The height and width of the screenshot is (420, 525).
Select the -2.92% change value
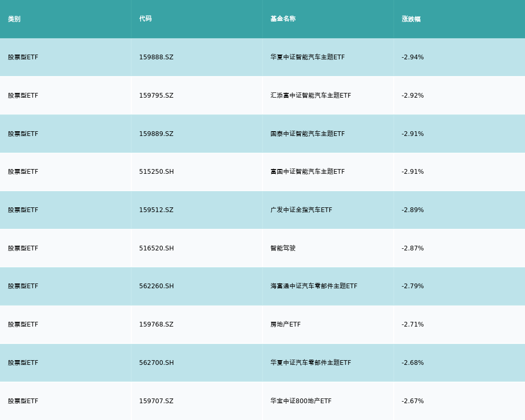[413, 96]
